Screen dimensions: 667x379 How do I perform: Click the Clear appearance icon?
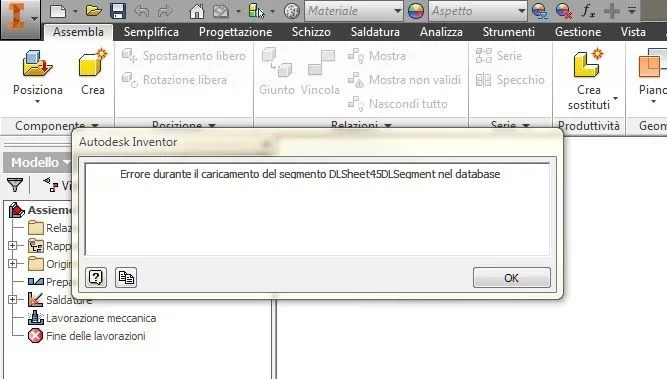[564, 11]
